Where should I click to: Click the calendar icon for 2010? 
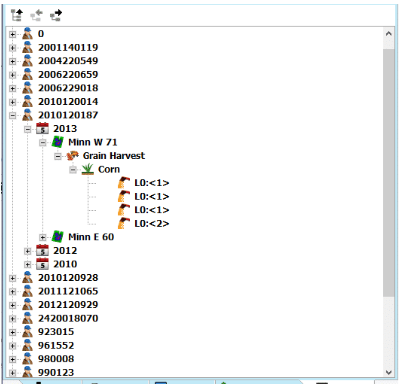(42, 264)
